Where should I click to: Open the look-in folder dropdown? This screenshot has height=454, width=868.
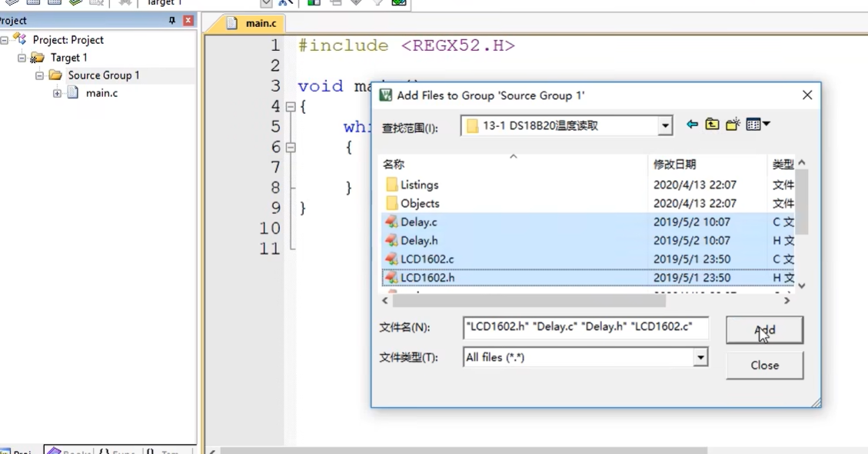pos(567,126)
